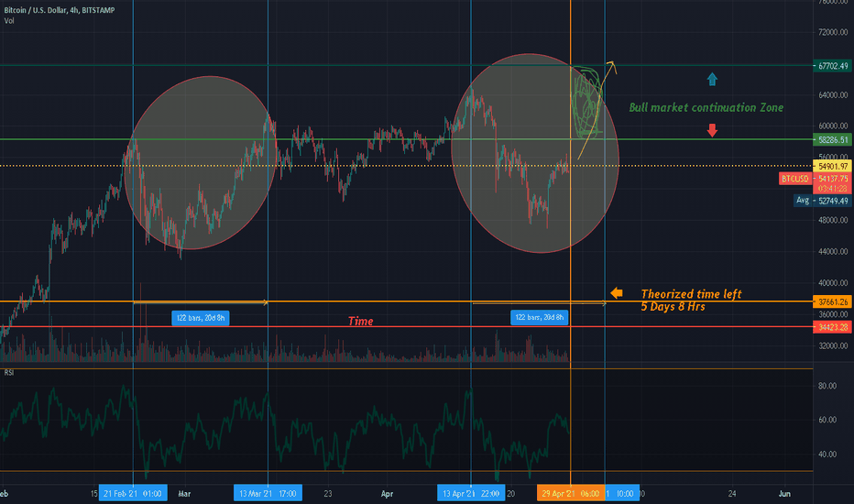Click the 48000.00 price axis value
The width and height of the screenshot is (854, 504).
833,221
